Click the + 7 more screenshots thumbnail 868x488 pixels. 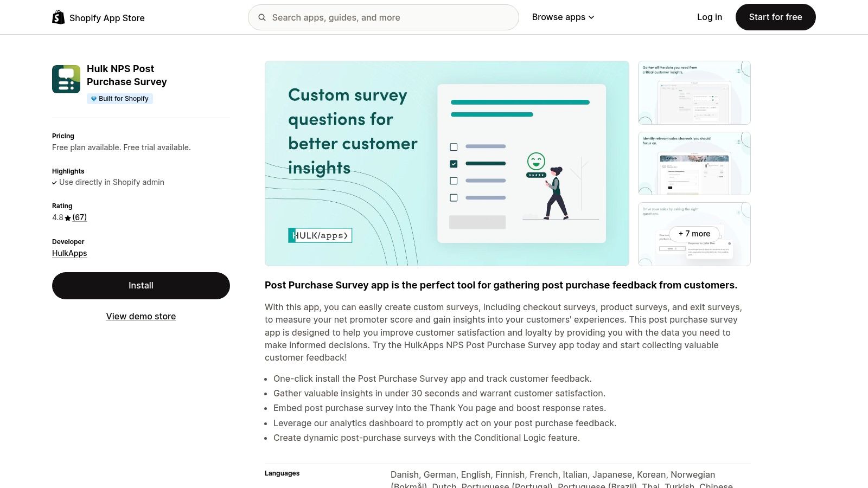(694, 234)
